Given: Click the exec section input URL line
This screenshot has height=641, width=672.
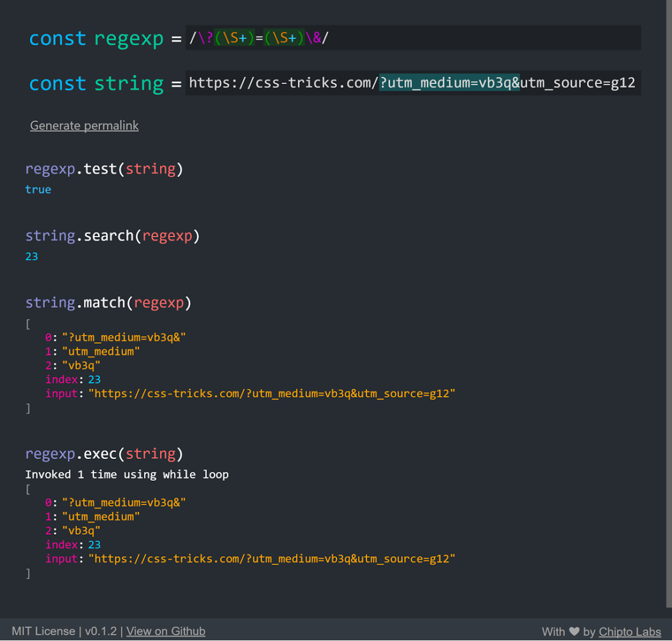Looking at the screenshot, I should 250,559.
